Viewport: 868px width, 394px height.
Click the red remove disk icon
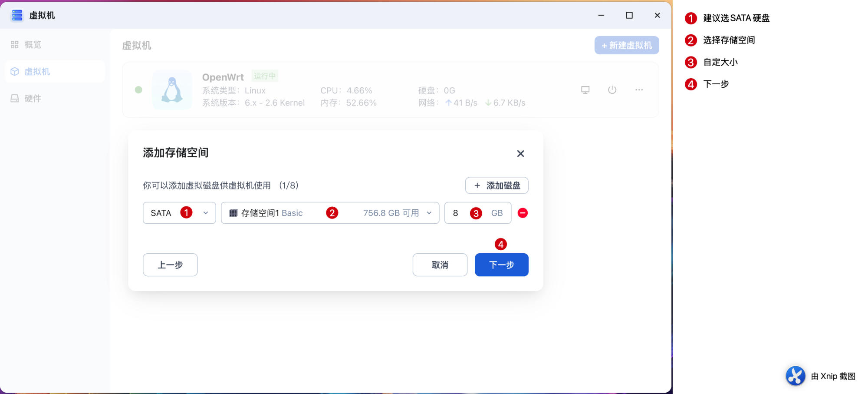(x=523, y=213)
